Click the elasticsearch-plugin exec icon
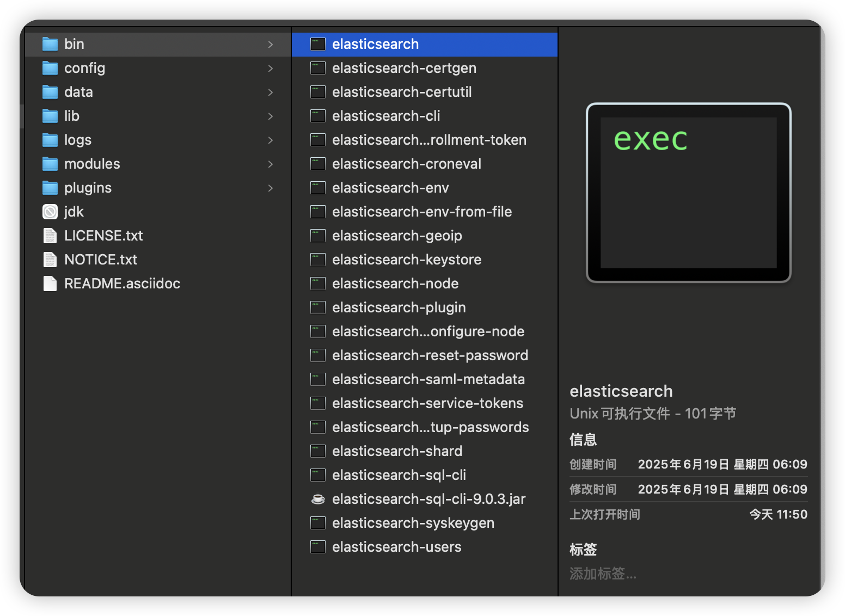The width and height of the screenshot is (845, 616). click(318, 307)
